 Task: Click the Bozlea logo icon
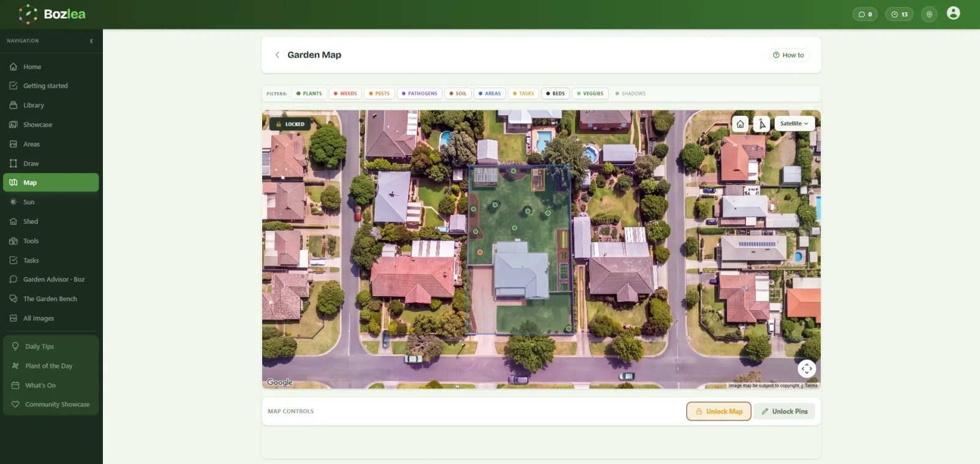pyautogui.click(x=28, y=14)
